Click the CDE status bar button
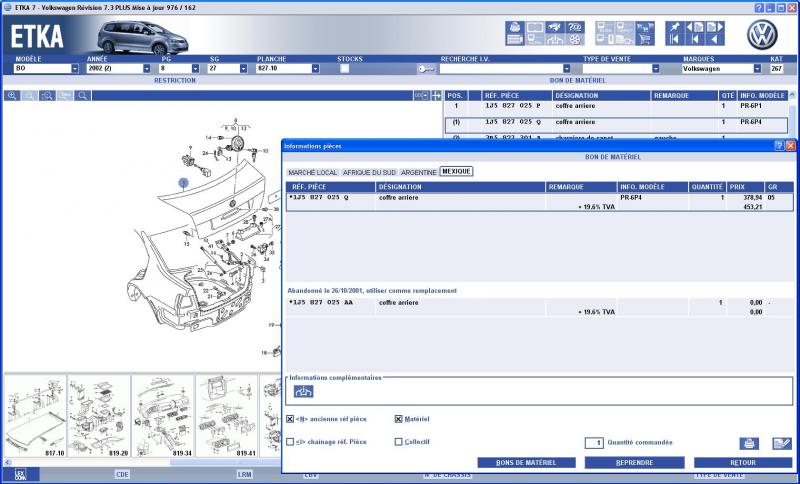This screenshot has height=484, width=800. point(122,474)
